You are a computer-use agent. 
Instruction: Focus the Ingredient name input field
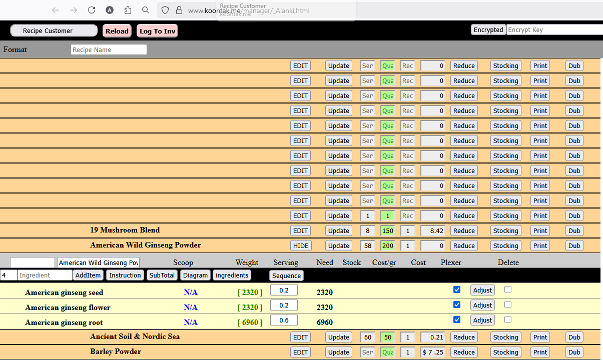45,275
